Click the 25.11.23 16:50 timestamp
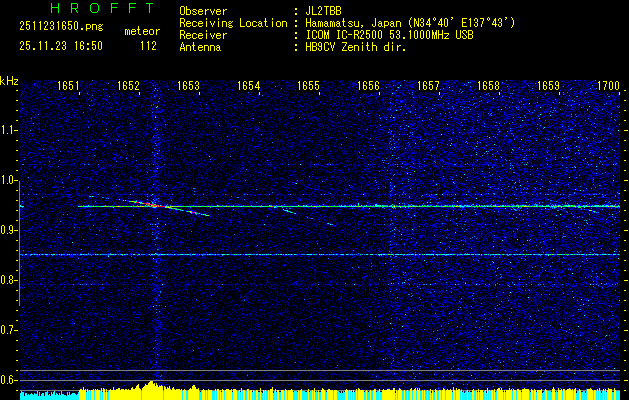The height and width of the screenshot is (400, 629). click(x=61, y=45)
